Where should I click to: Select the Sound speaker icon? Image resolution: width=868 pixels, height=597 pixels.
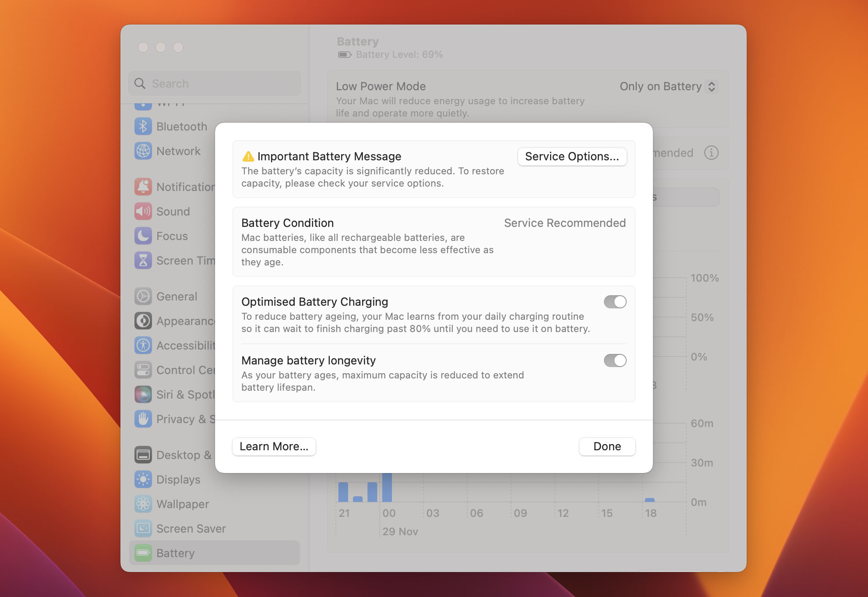point(143,212)
